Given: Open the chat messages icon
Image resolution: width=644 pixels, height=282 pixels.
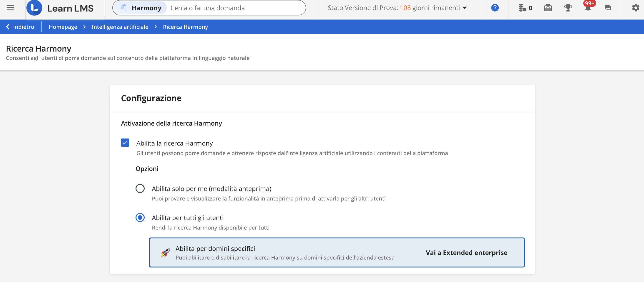Looking at the screenshot, I should pyautogui.click(x=608, y=8).
